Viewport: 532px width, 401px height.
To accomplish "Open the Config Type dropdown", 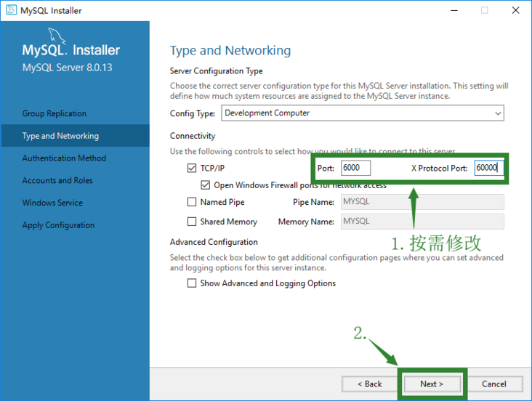I will [x=363, y=113].
